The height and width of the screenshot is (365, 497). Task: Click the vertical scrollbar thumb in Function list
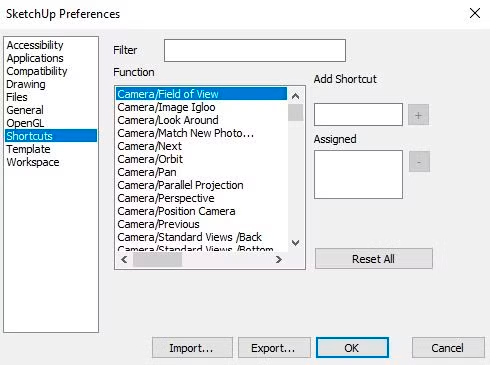[x=295, y=113]
